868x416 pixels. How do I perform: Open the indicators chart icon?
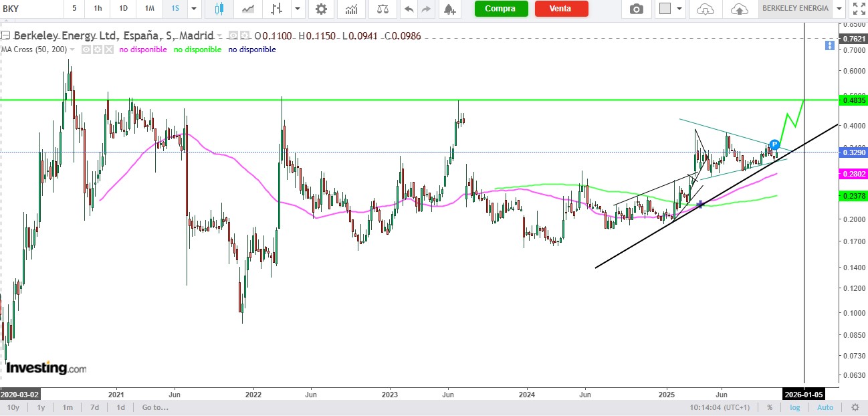coord(351,9)
